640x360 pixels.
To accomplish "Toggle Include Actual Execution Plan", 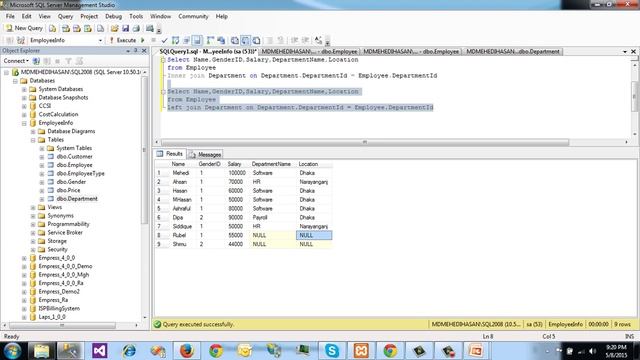I will pos(210,40).
